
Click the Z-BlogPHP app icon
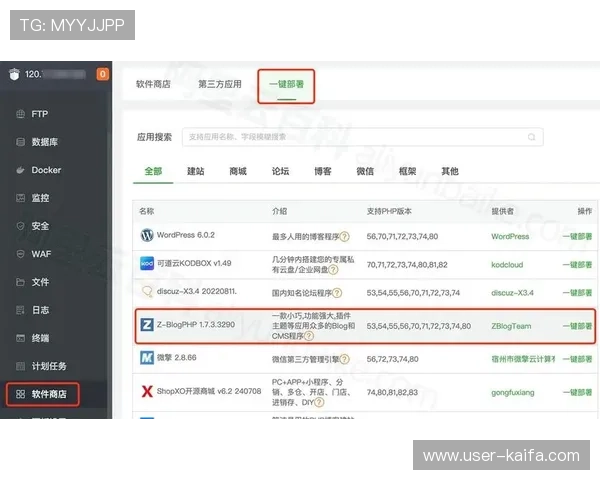coord(147,325)
